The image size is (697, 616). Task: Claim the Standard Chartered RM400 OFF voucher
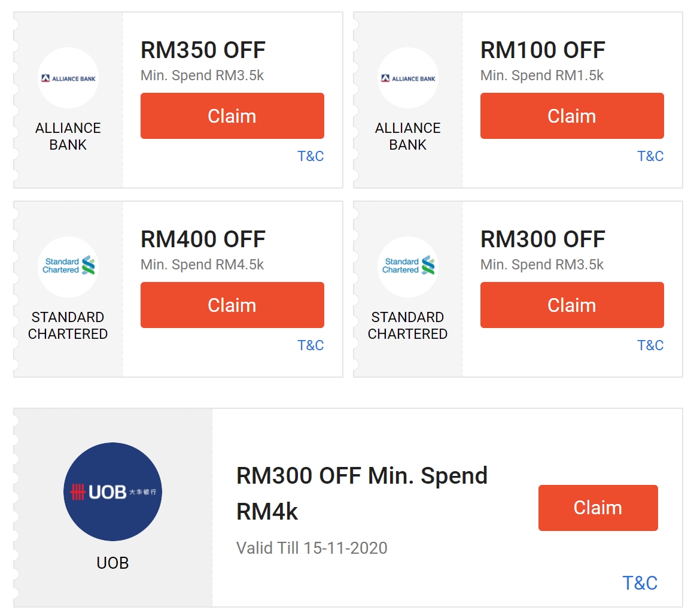(x=232, y=305)
